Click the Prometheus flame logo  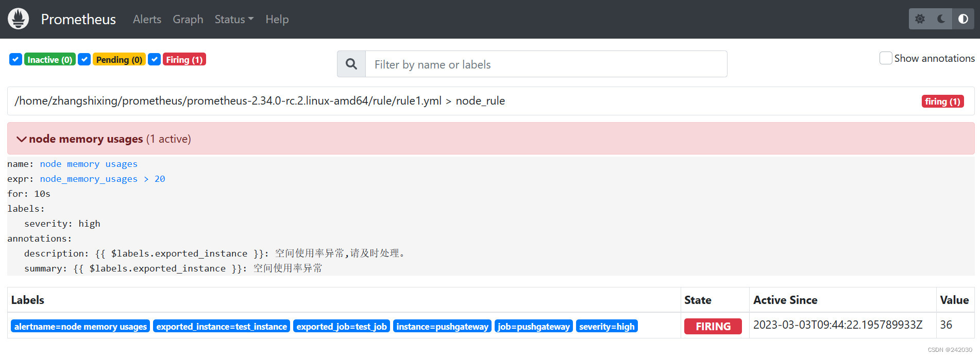19,19
